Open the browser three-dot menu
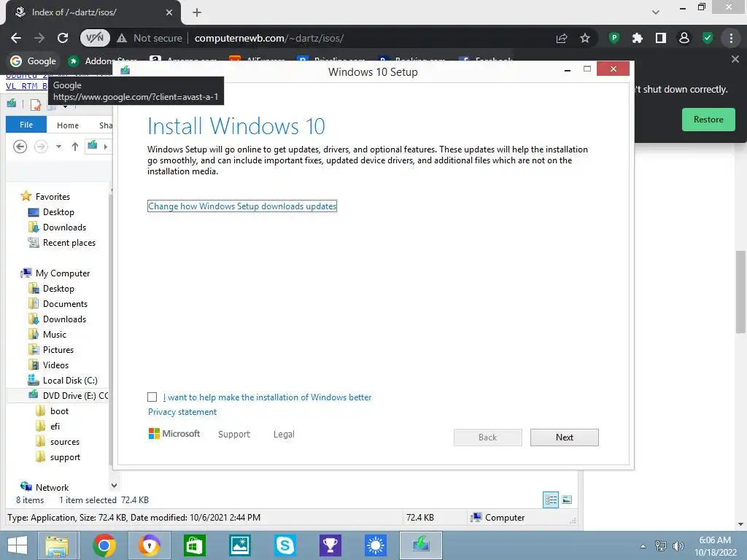Image resolution: width=747 pixels, height=560 pixels. coord(731,38)
